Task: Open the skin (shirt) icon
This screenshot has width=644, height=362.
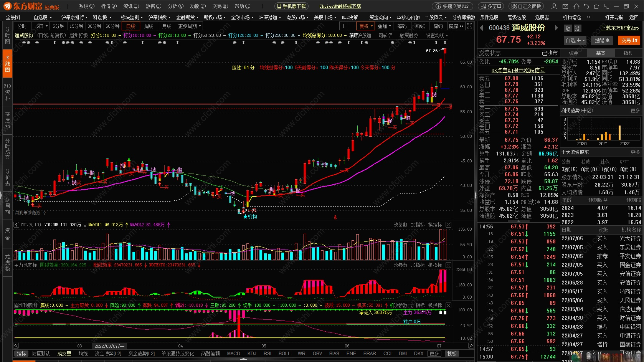Action: pos(596,7)
